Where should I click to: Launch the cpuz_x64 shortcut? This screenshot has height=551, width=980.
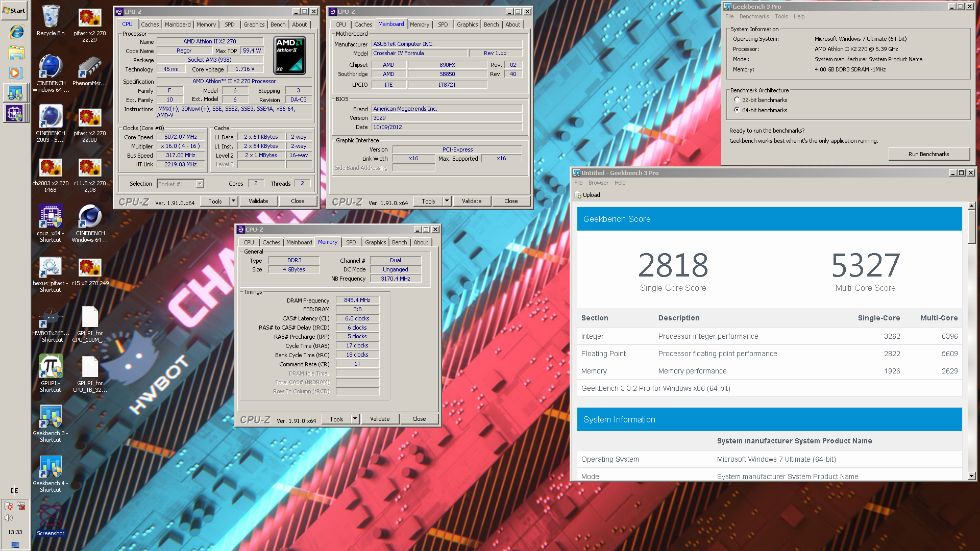tap(51, 223)
